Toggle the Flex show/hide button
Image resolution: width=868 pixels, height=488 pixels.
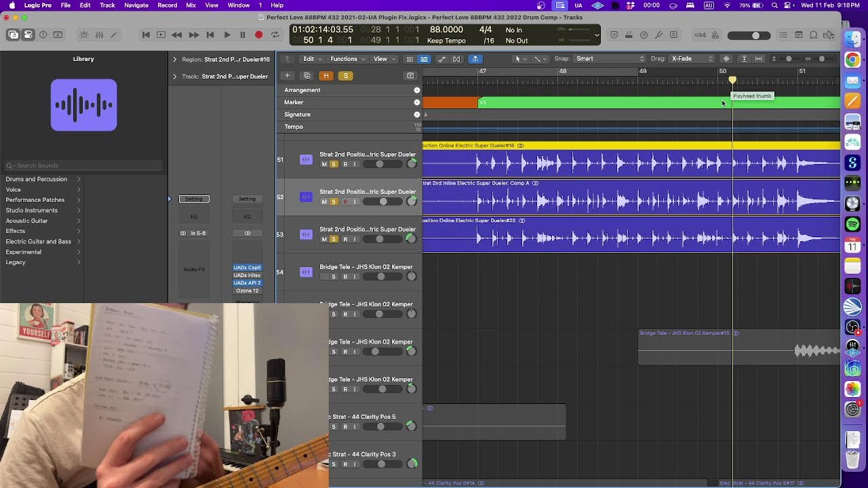pyautogui.click(x=456, y=59)
